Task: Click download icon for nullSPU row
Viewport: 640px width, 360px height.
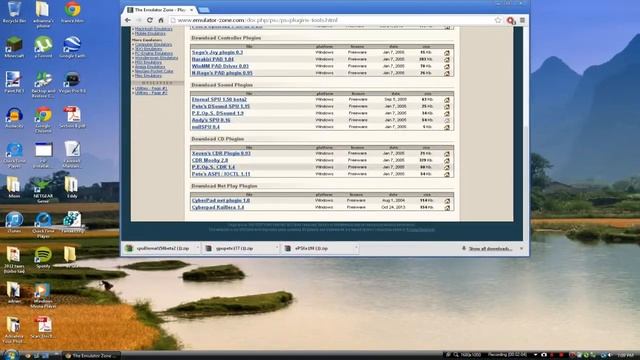Action: (x=447, y=127)
